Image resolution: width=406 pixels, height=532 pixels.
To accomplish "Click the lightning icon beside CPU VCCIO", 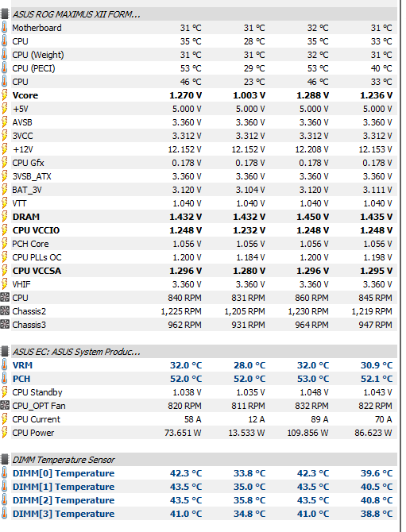I will pos(5,230).
